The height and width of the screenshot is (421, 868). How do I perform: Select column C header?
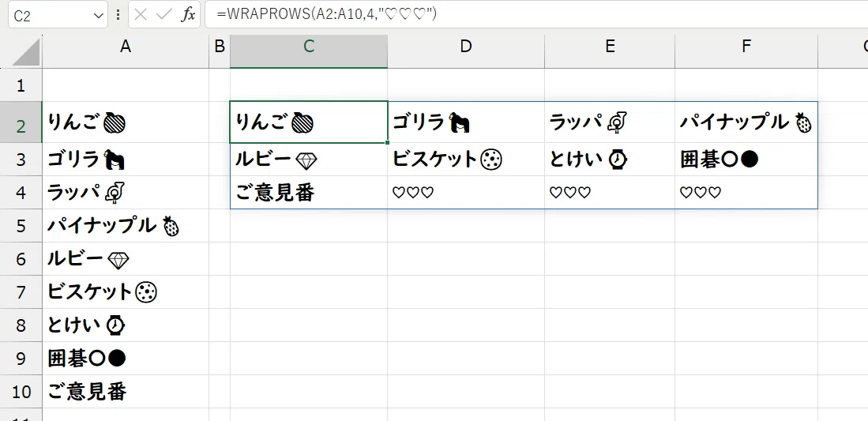tap(309, 51)
